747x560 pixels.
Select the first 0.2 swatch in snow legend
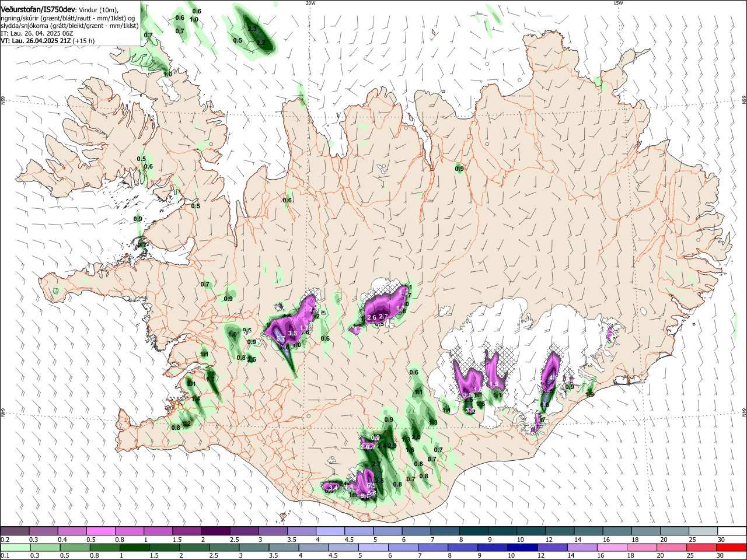pos(14,531)
